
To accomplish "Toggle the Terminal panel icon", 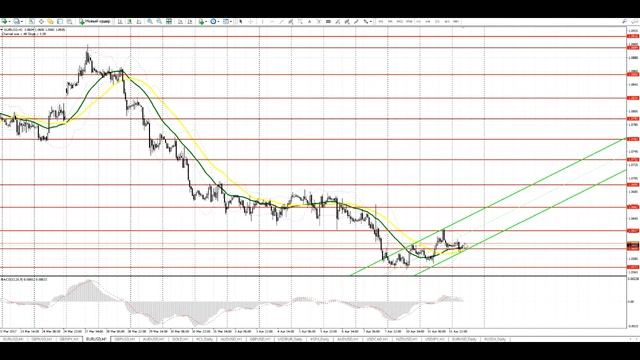I will click(60, 21).
